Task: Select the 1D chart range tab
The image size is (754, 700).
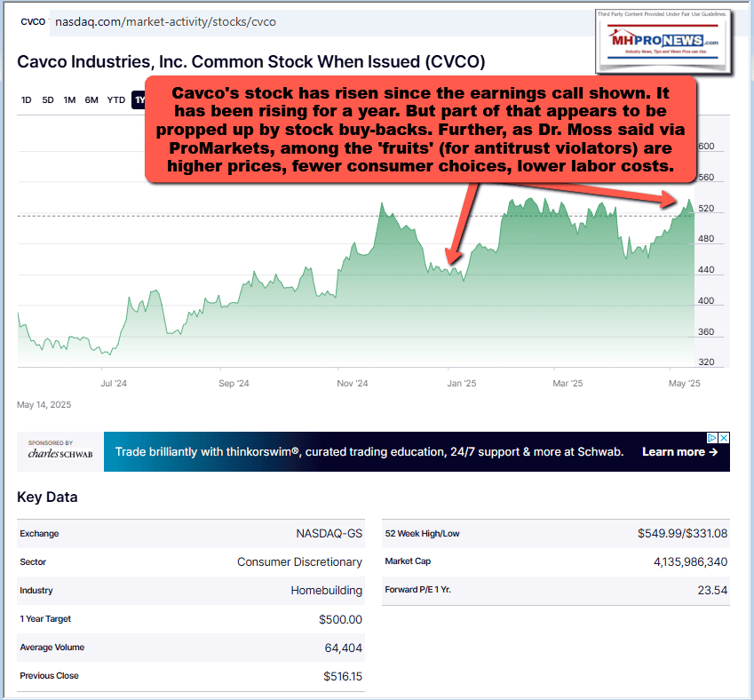Action: (x=26, y=100)
